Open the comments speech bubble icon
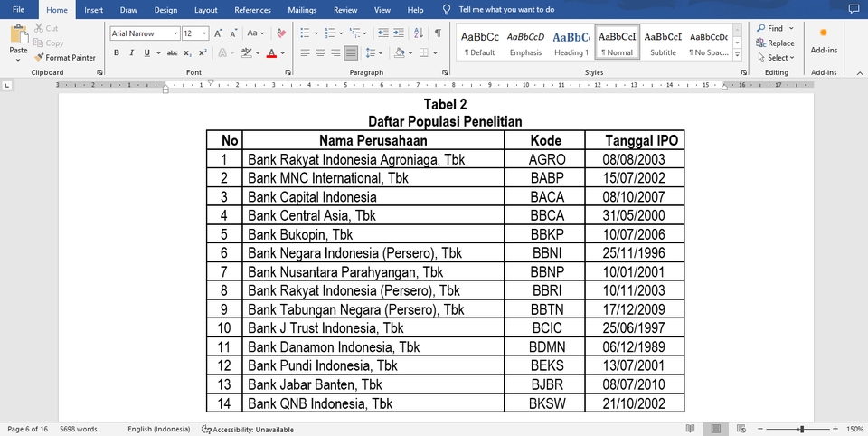This screenshot has height=436, width=868. pos(854,9)
